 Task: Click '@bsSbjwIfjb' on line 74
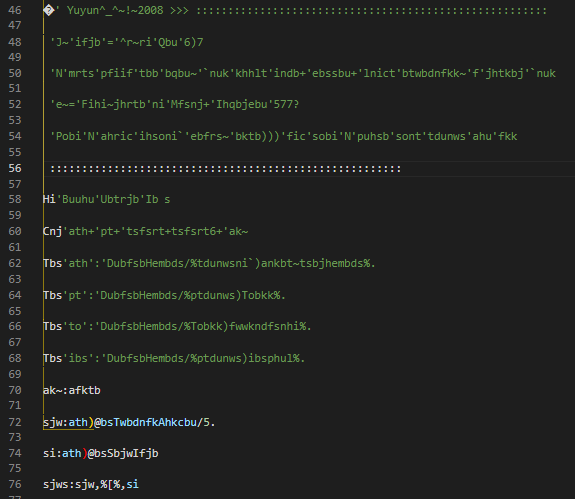click(123, 454)
